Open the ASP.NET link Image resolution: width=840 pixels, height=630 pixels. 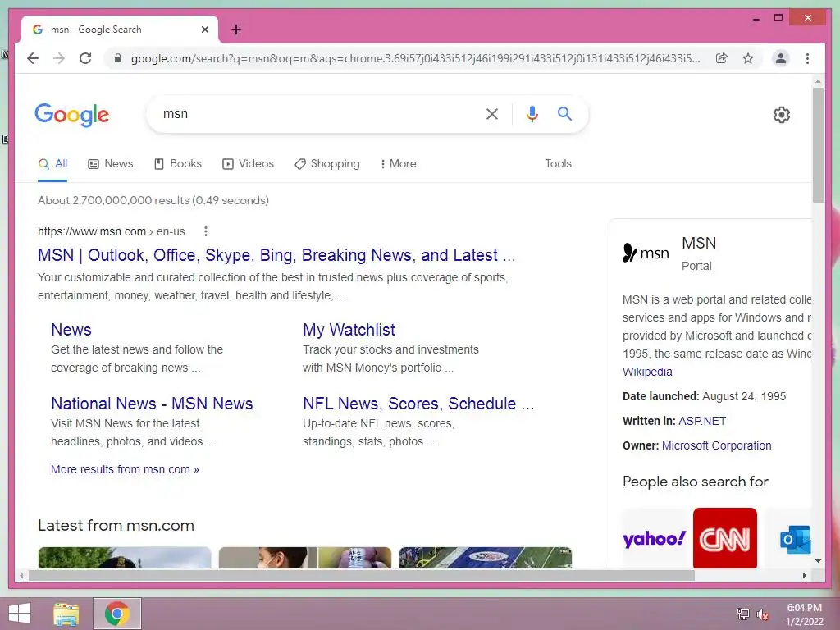click(x=702, y=421)
